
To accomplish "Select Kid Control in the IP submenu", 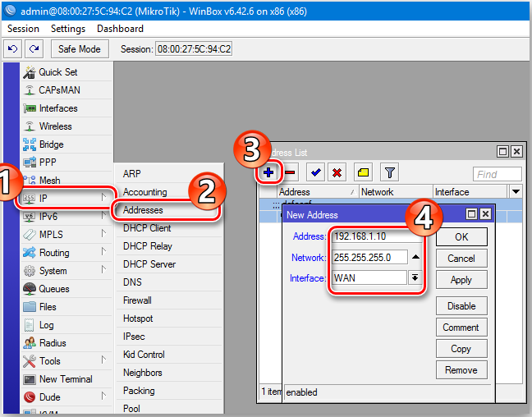I will tap(169, 355).
